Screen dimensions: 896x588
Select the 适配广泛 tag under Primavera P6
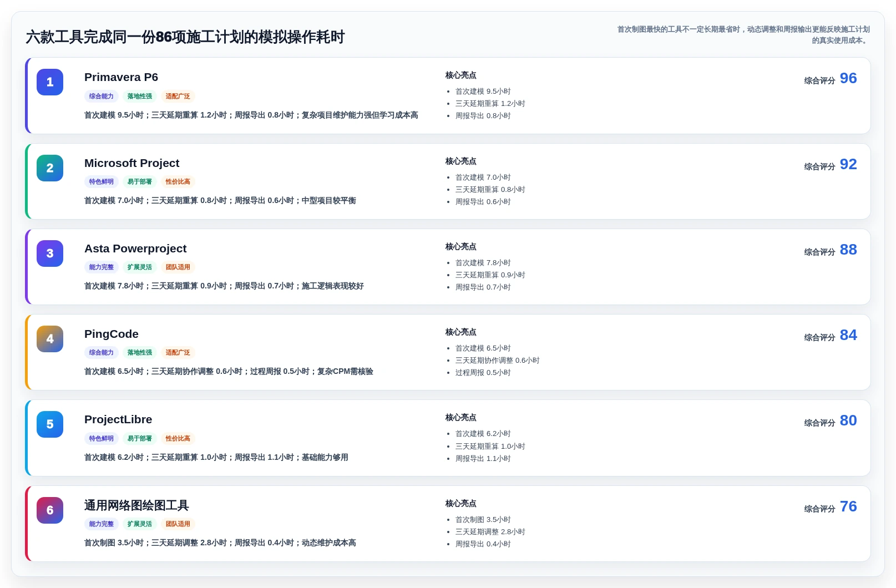pyautogui.click(x=178, y=96)
